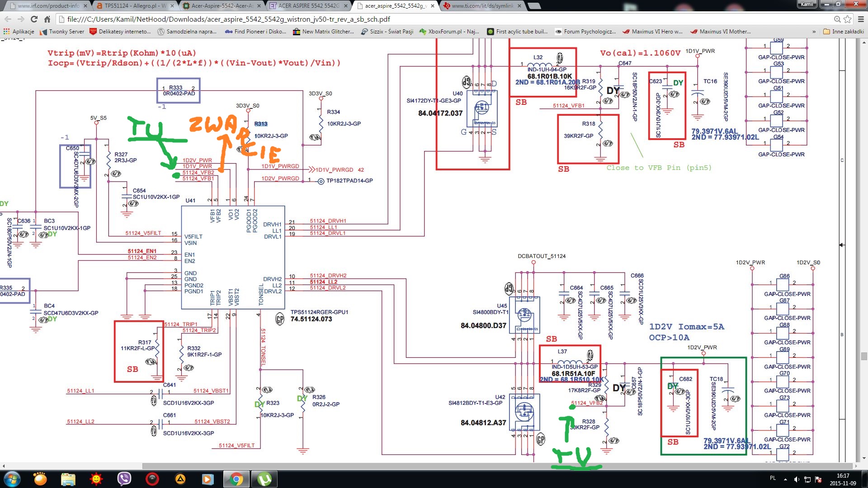This screenshot has width=868, height=488.
Task: Reload the PDF page
Action: (x=34, y=19)
